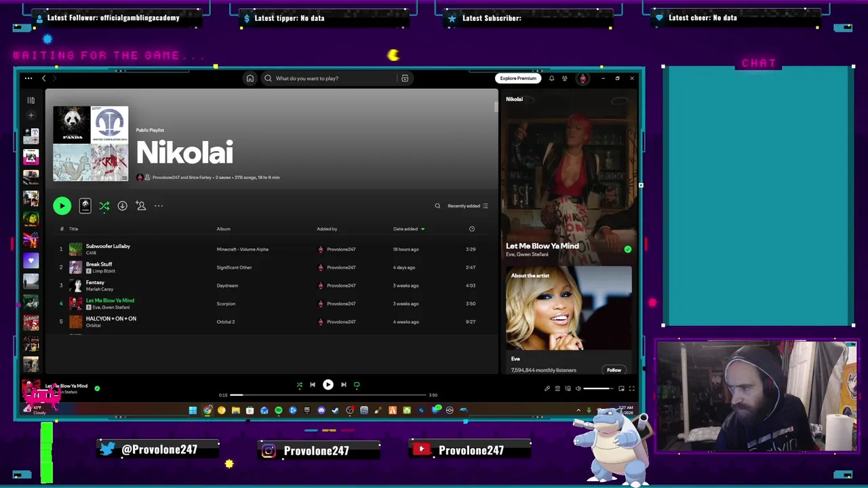Open the mini player icon
This screenshot has width=868, height=488.
point(621,388)
